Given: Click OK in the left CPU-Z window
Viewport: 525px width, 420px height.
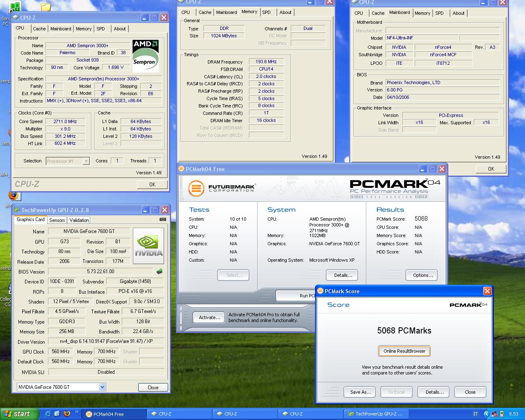Looking at the screenshot, I should (152, 185).
